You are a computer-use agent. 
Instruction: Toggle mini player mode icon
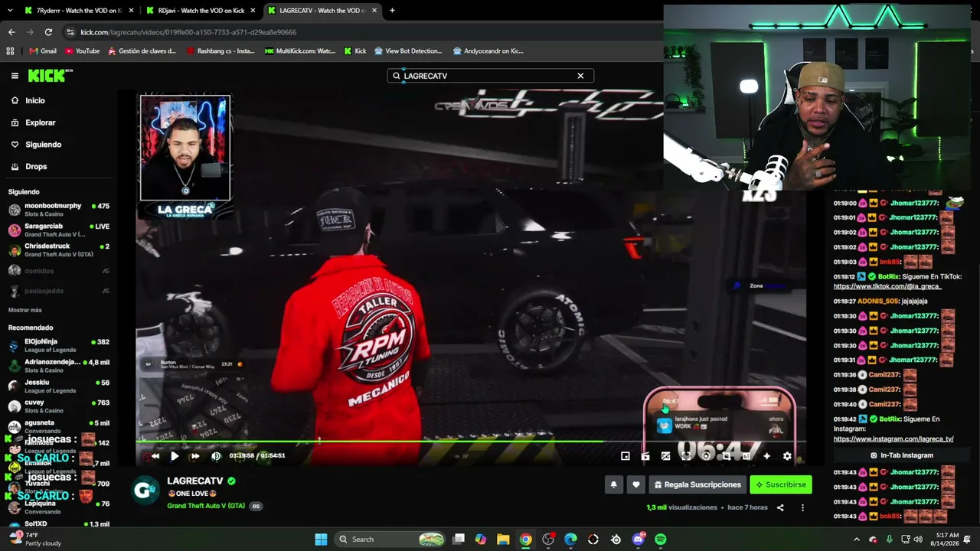pos(626,456)
